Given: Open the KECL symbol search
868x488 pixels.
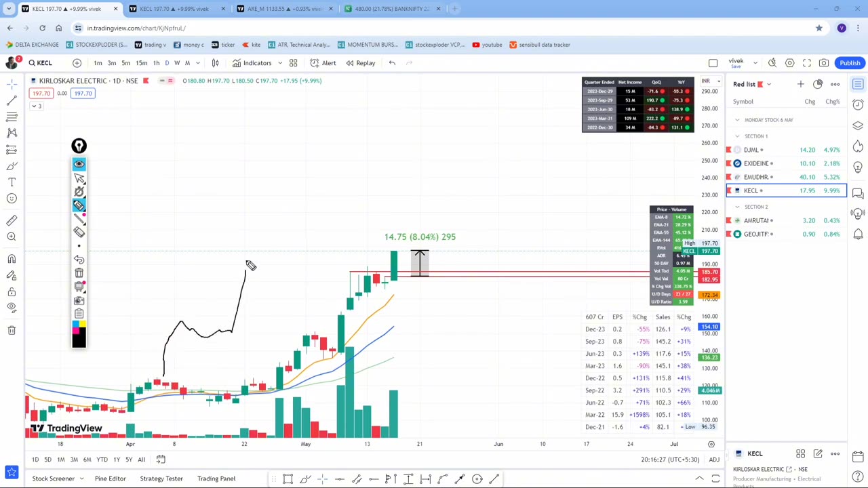Looking at the screenshot, I should (41, 63).
